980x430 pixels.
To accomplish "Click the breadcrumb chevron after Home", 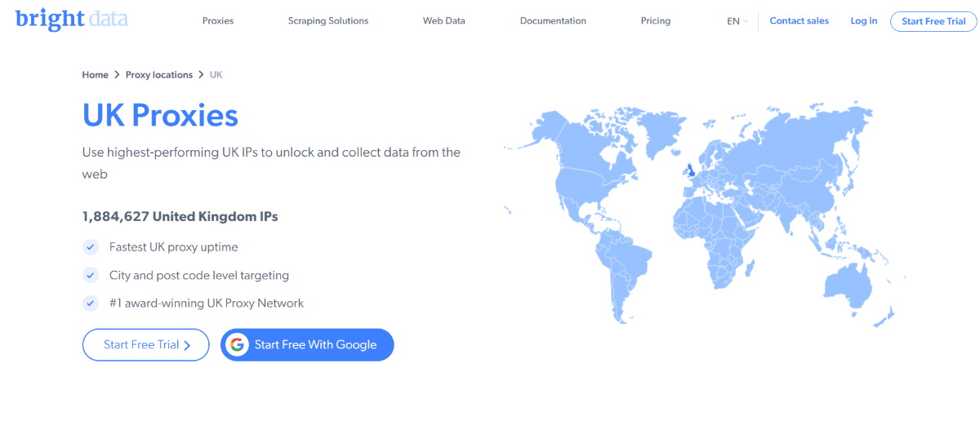I will 117,75.
